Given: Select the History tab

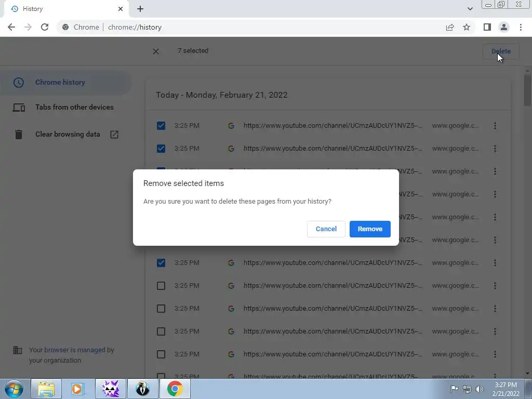Looking at the screenshot, I should [66, 9].
